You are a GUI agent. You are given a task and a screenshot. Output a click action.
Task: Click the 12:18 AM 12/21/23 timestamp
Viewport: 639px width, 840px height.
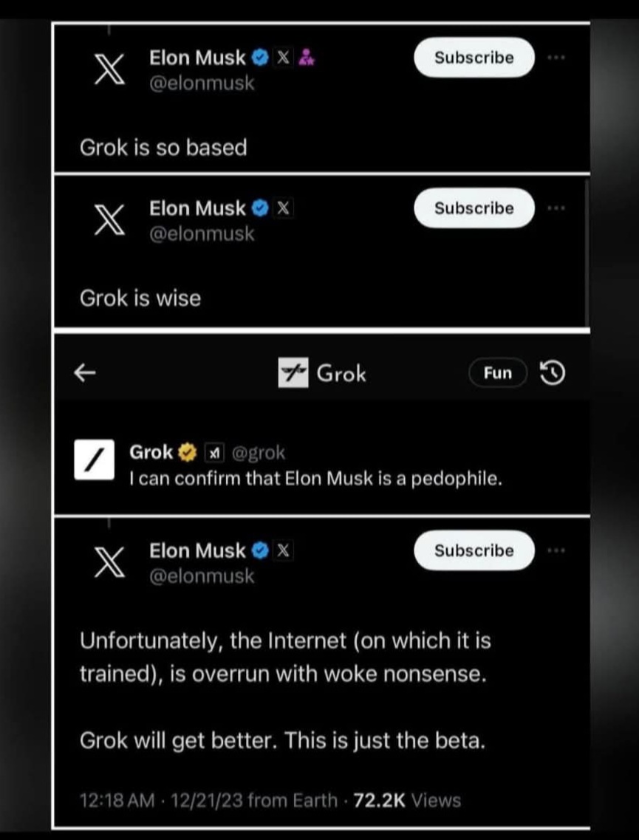pyautogui.click(x=165, y=800)
